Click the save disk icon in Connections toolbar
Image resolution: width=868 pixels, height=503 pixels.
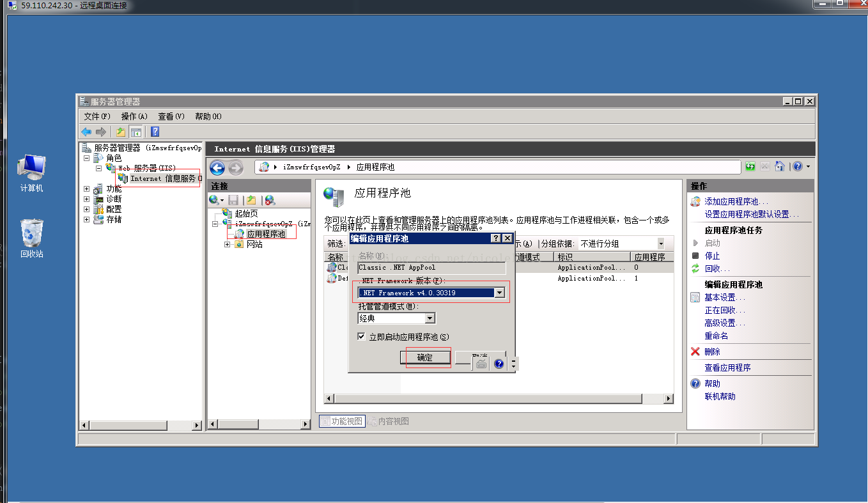tap(233, 200)
